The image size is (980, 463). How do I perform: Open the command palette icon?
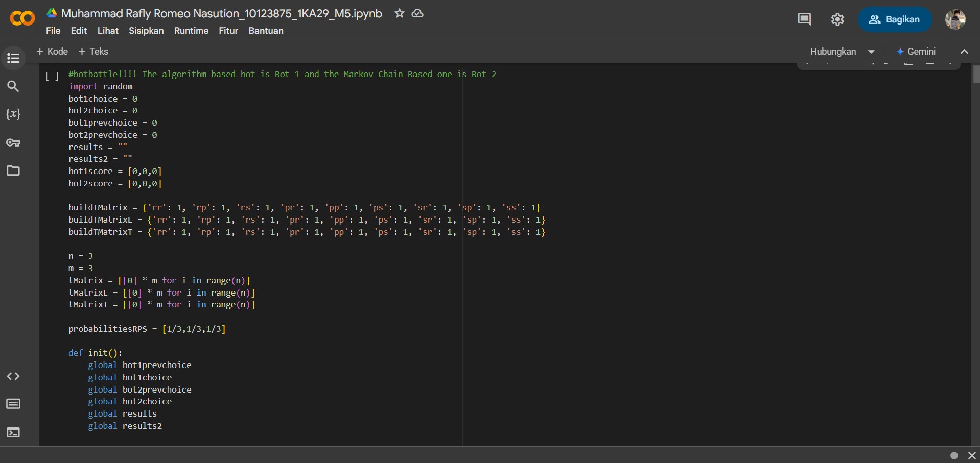(13, 404)
